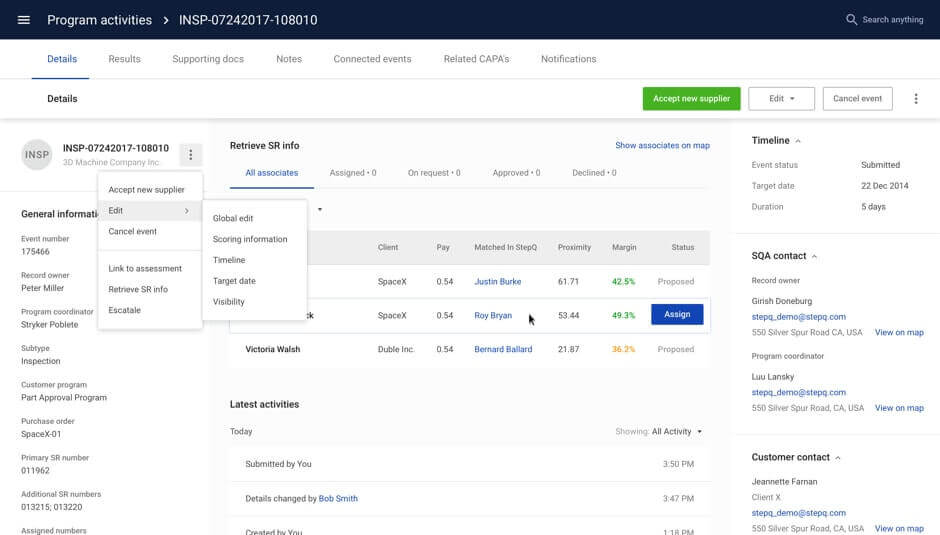
Task: Open the Edit dropdown button
Action: [x=782, y=99]
